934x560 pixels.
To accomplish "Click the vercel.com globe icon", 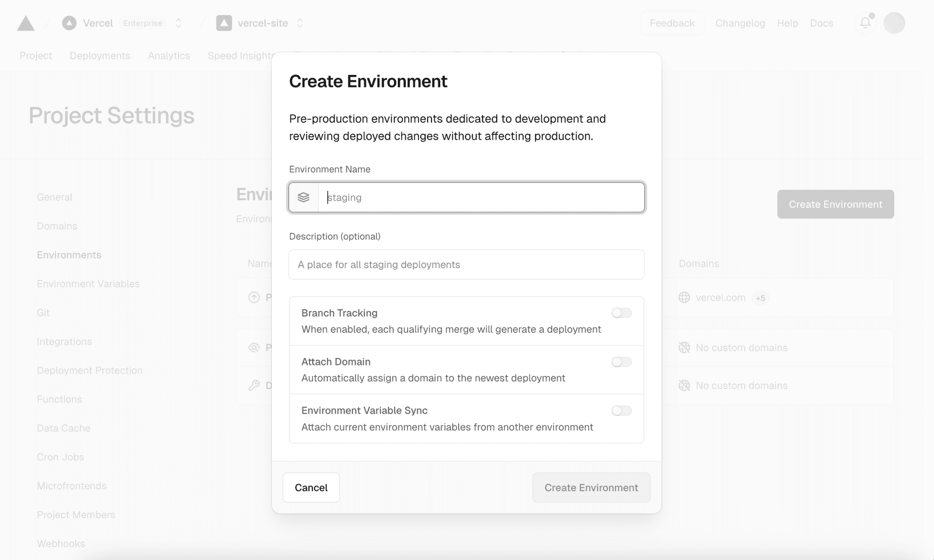I will point(684,297).
